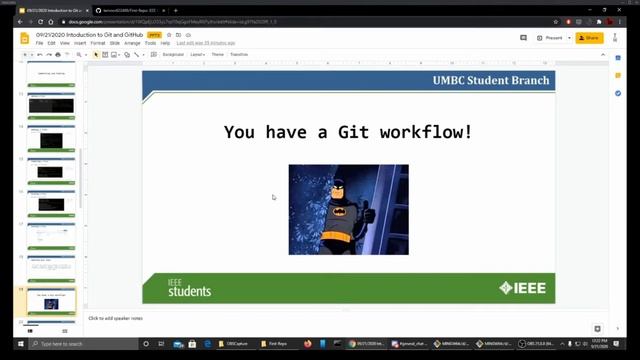640x360 pixels.
Task: Open the Edit menu
Action: coord(51,43)
